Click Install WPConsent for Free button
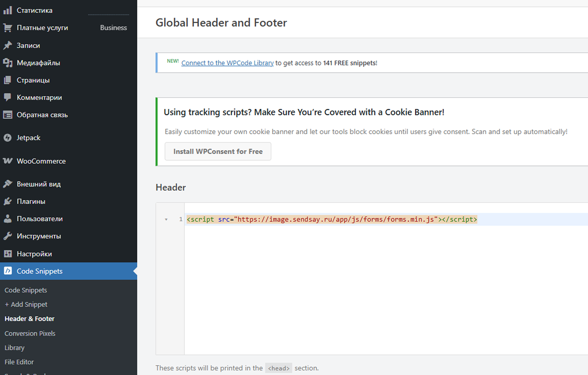The width and height of the screenshot is (588, 375). tap(218, 151)
